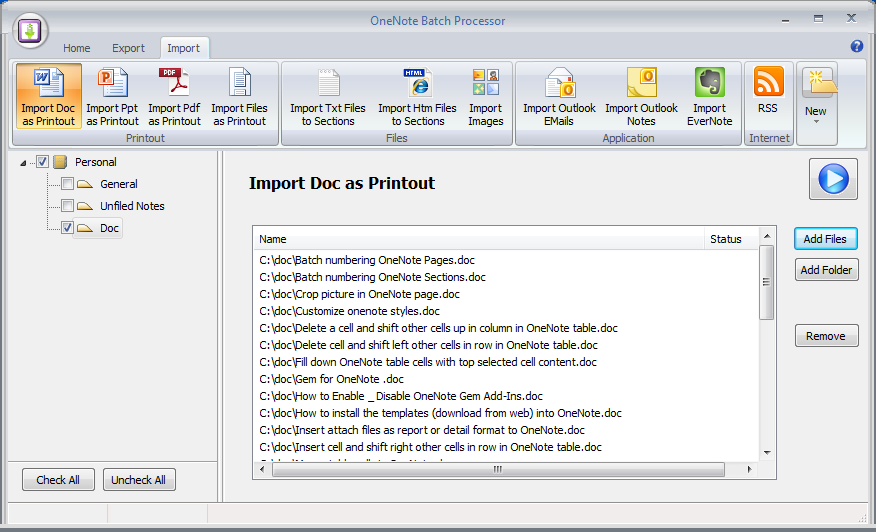Select 'Batch numbering OneNote Sections.doc' row

(373, 277)
